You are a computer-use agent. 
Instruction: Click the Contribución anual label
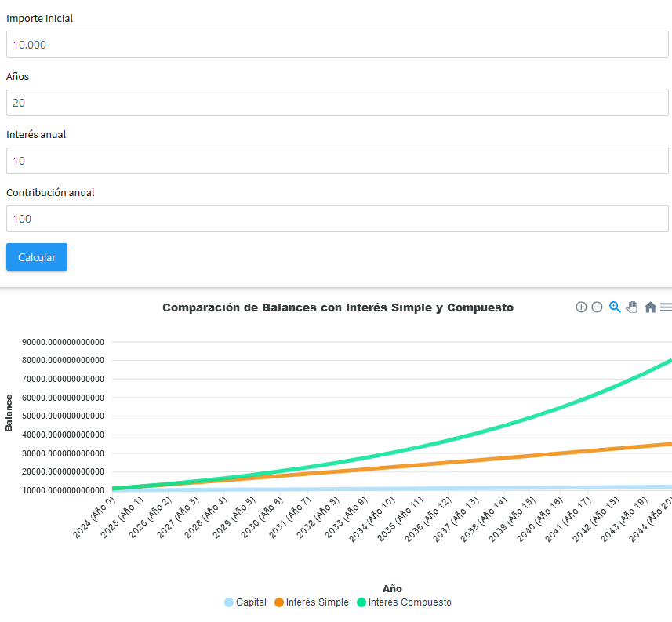click(x=50, y=192)
